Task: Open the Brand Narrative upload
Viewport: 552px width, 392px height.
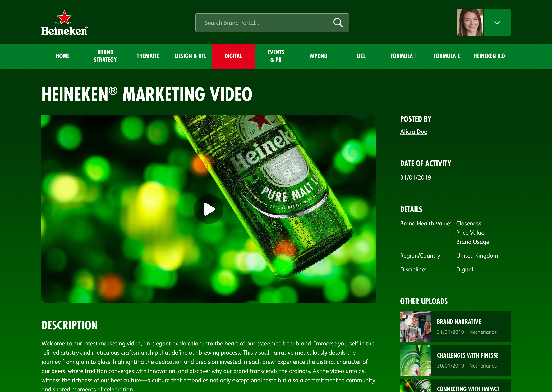Action: click(x=458, y=322)
